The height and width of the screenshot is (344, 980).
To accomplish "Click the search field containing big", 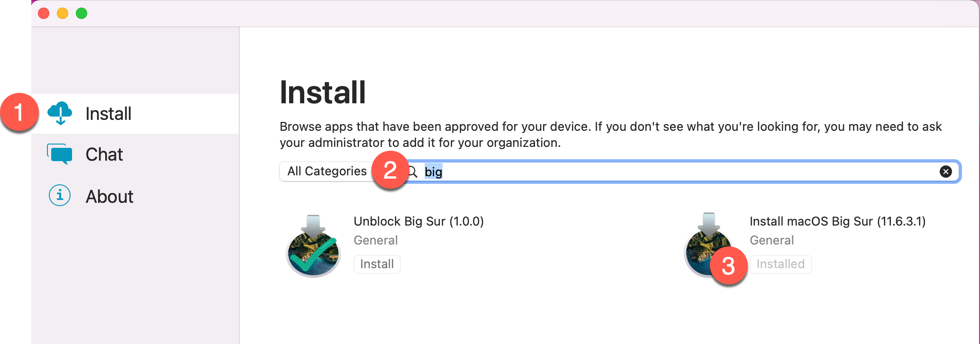I will click(682, 172).
